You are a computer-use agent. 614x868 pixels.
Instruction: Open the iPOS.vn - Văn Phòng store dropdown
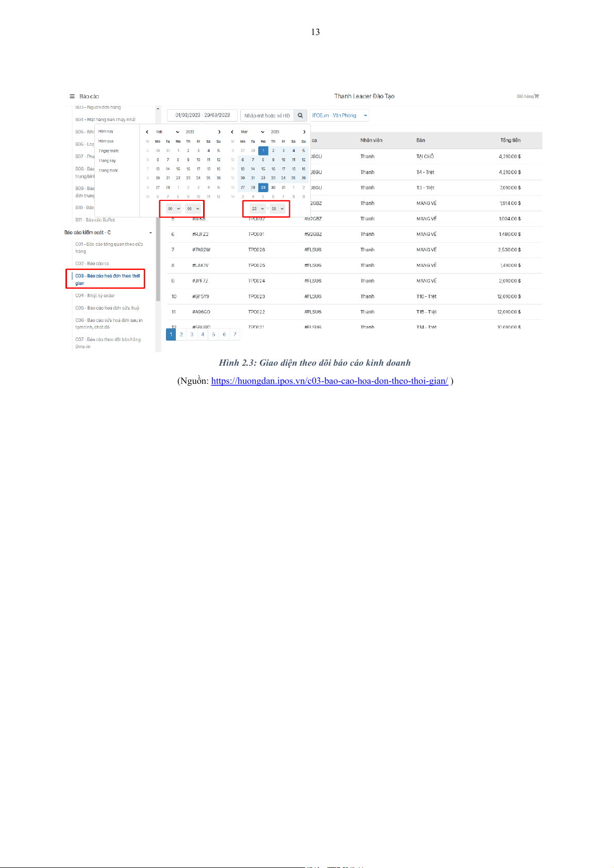[339, 115]
